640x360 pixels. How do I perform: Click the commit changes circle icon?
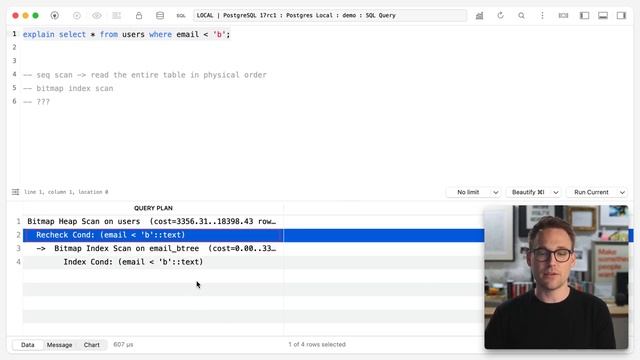point(77,16)
